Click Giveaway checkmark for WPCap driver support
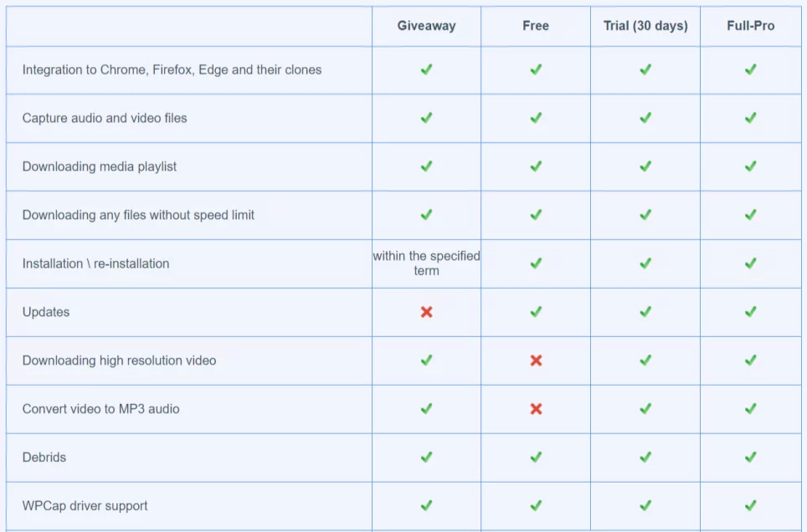Viewport: 807px width, 532px height. 426,505
